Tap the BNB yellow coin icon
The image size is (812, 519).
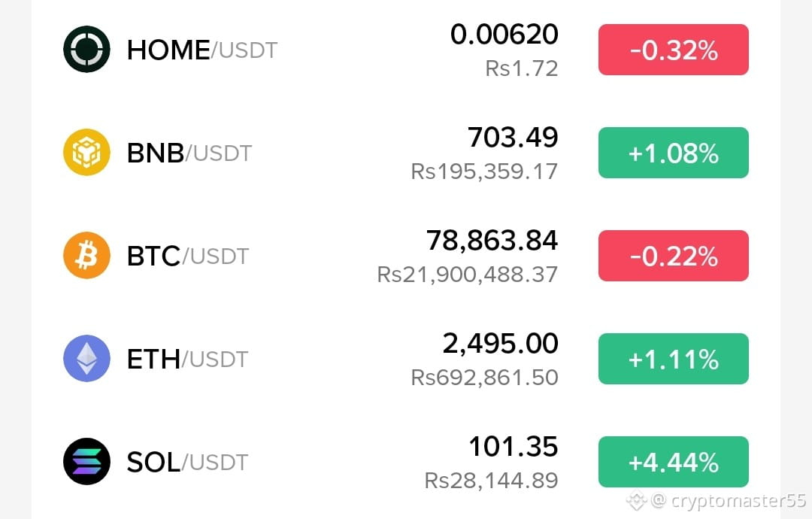(86, 152)
